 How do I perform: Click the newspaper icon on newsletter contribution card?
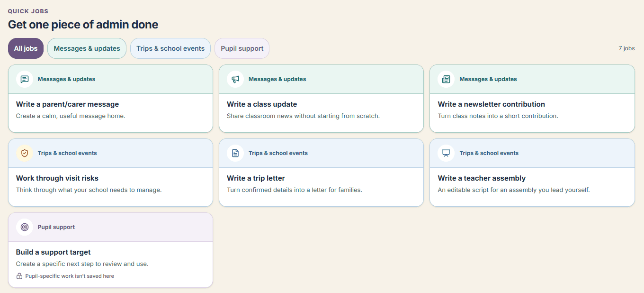(x=446, y=79)
